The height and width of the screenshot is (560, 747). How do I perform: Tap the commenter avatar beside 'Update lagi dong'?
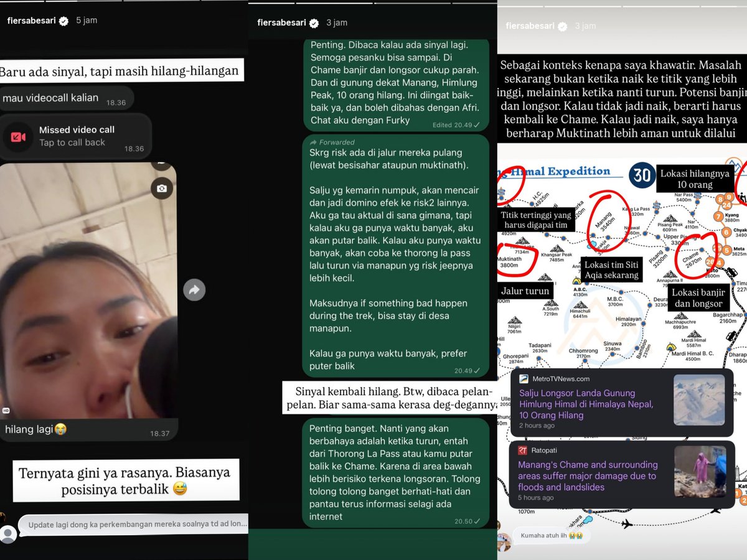pyautogui.click(x=8, y=534)
